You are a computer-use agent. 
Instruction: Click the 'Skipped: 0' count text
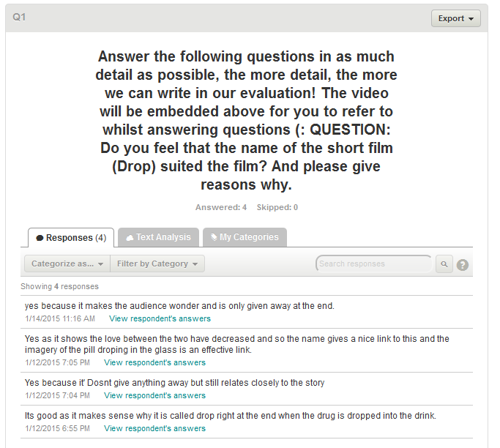277,207
